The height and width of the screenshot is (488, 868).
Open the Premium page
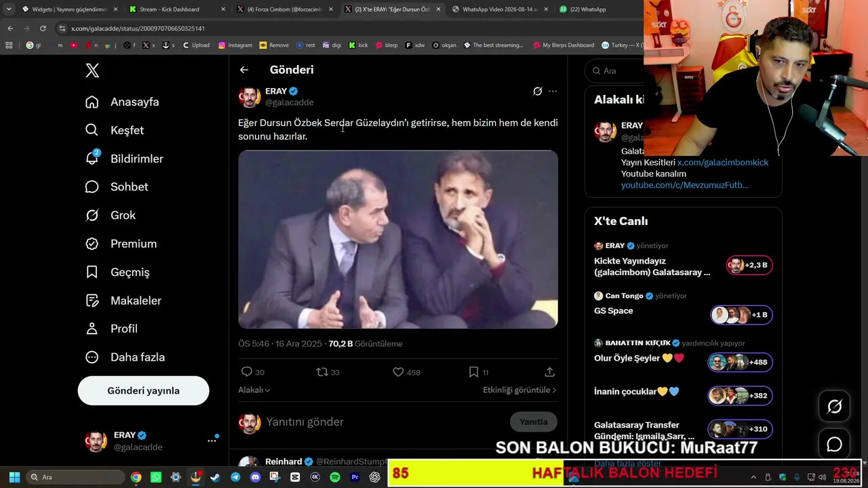[121, 243]
